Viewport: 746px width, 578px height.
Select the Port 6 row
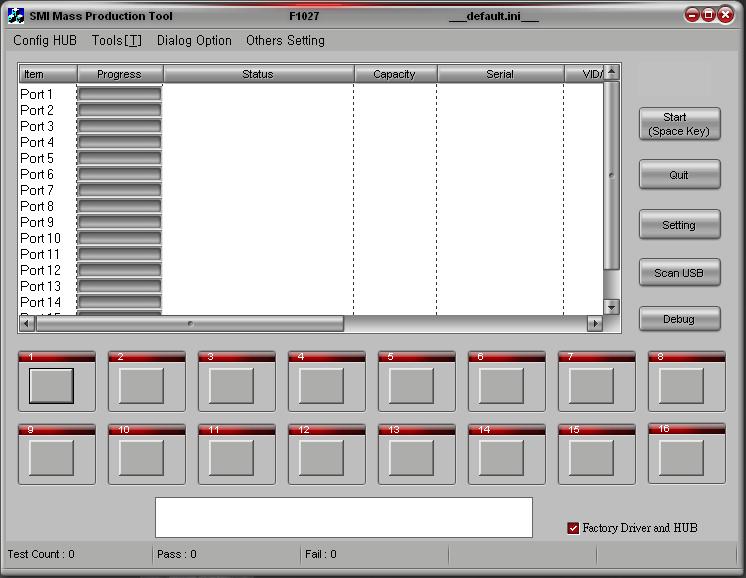click(311, 174)
